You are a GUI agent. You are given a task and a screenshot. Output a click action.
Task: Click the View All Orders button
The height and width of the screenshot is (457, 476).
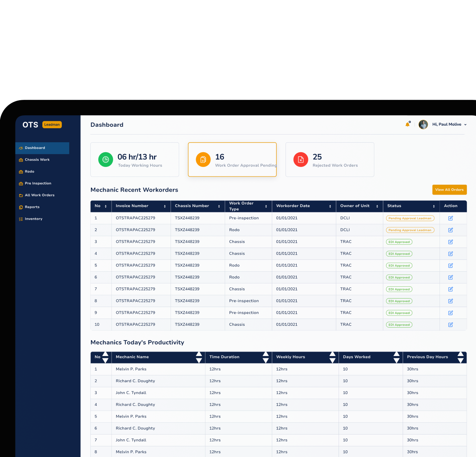point(449,189)
